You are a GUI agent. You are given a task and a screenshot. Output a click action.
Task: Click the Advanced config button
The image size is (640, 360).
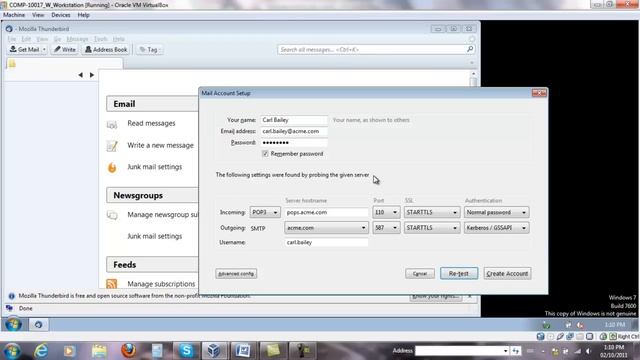[236, 274]
